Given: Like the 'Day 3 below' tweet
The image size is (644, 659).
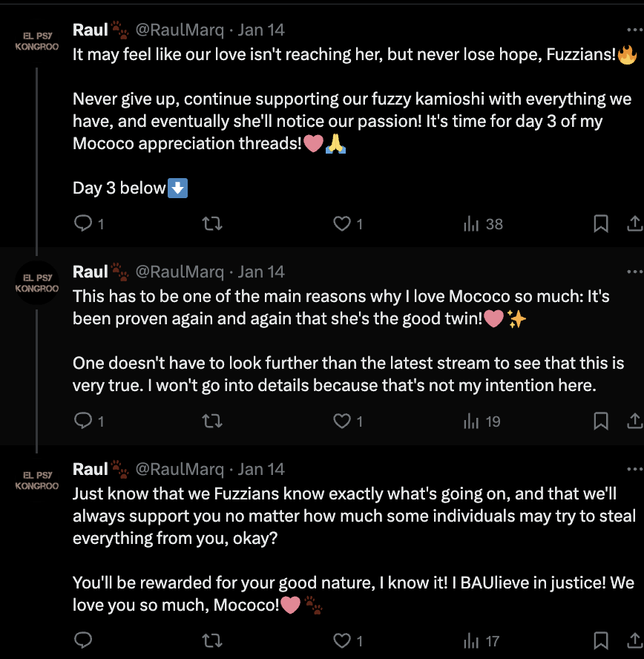Looking at the screenshot, I should pyautogui.click(x=341, y=223).
